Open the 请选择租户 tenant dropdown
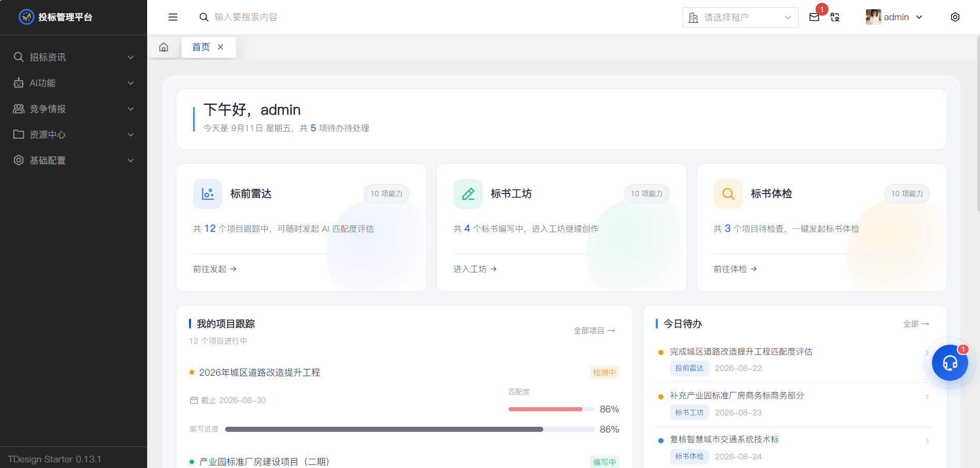Screen dimensions: 980x468 click(740, 18)
